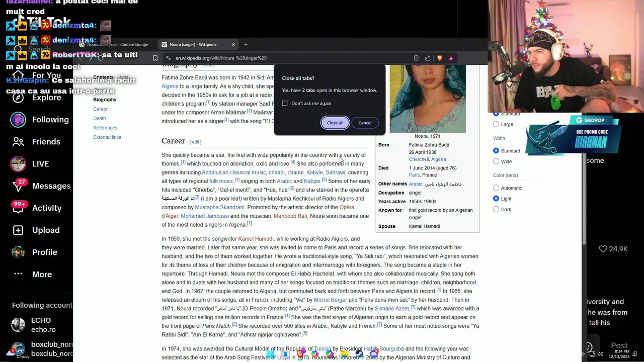Select Light color mode
Screen dimensions: 644x362
496,199
